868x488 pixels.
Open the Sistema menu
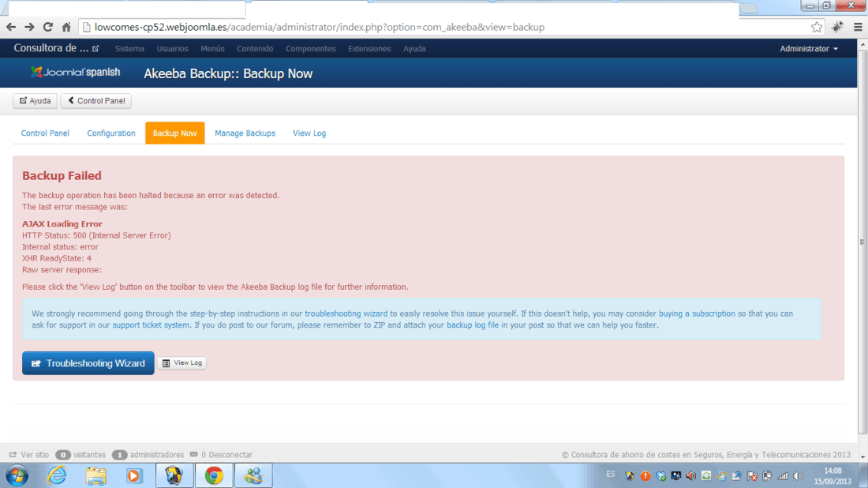click(x=129, y=49)
